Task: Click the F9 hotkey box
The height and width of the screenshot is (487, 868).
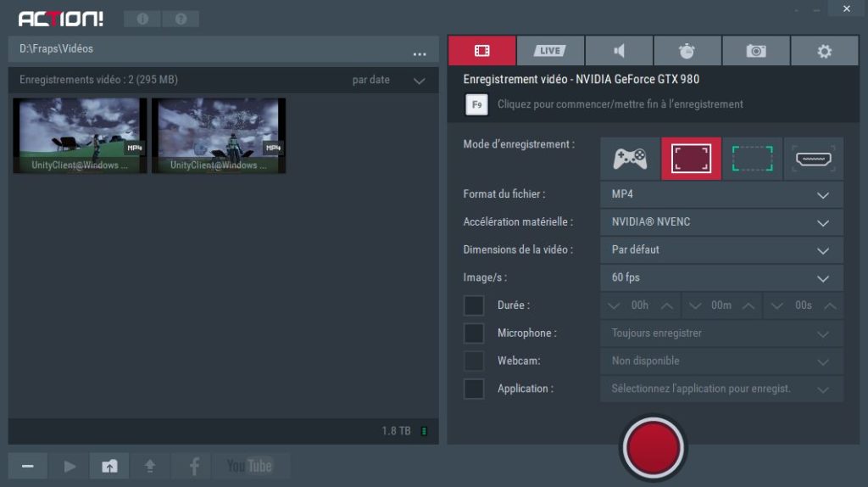Action: coord(476,104)
